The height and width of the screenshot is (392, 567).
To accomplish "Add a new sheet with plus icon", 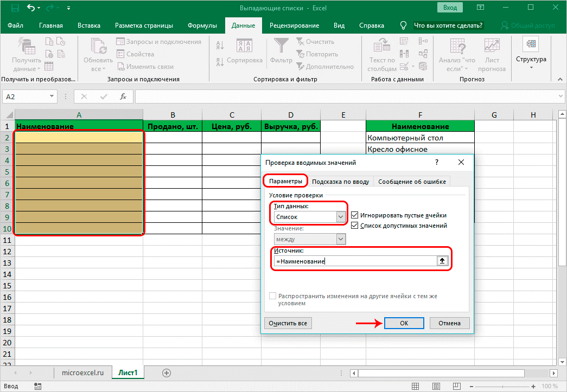I will 167,372.
